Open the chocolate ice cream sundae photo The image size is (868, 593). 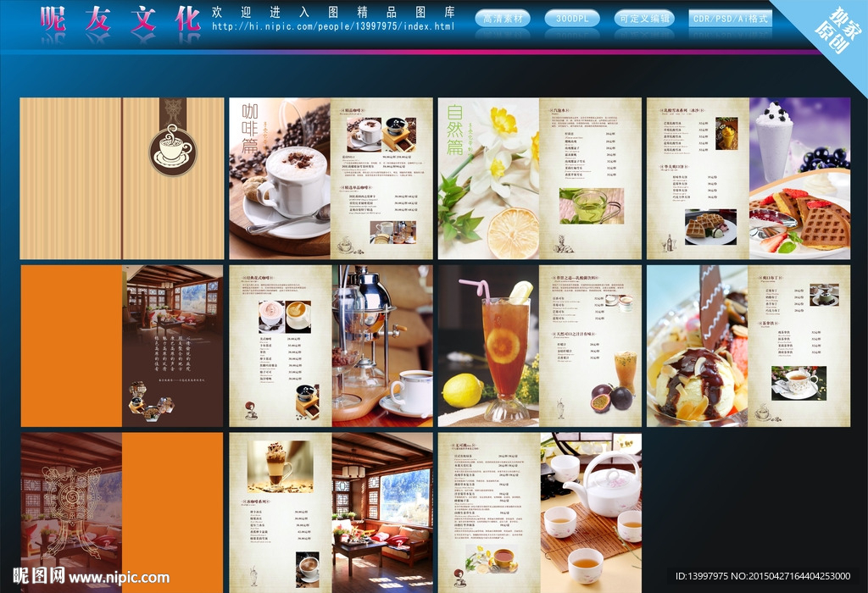[x=697, y=346]
